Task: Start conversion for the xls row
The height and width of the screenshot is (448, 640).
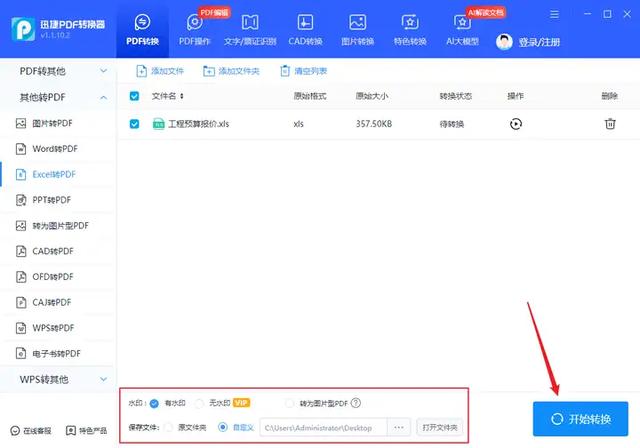Action: (516, 124)
